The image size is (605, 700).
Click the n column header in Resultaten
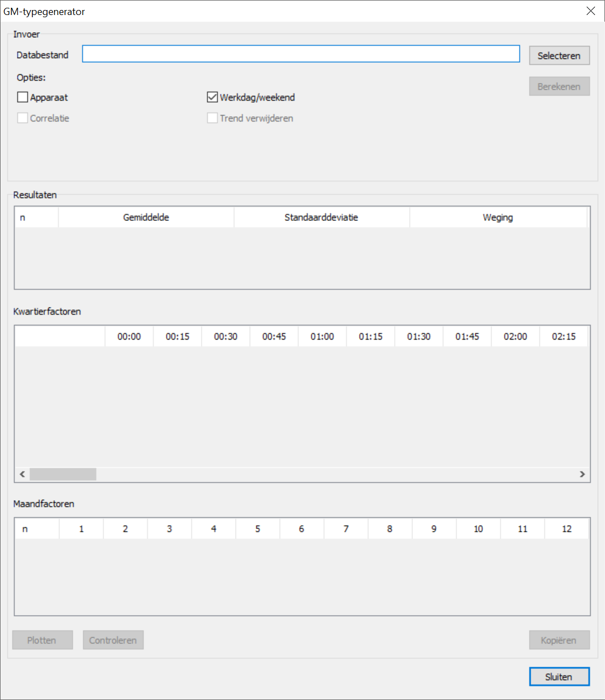pos(36,218)
